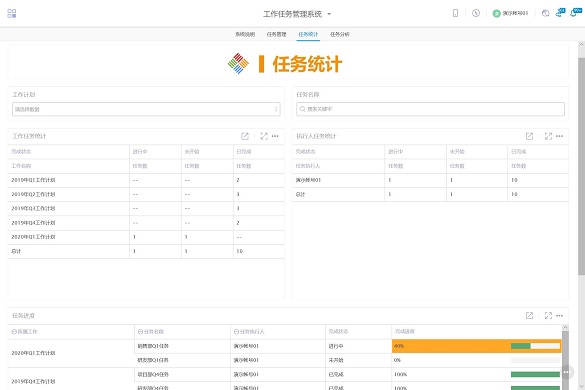The width and height of the screenshot is (585, 390).
Task: Click the 40% orange progress cell
Action: tap(476, 346)
